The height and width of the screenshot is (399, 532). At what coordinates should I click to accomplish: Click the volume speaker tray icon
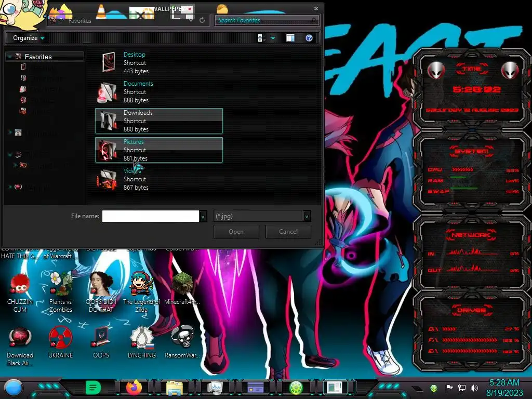[474, 388]
